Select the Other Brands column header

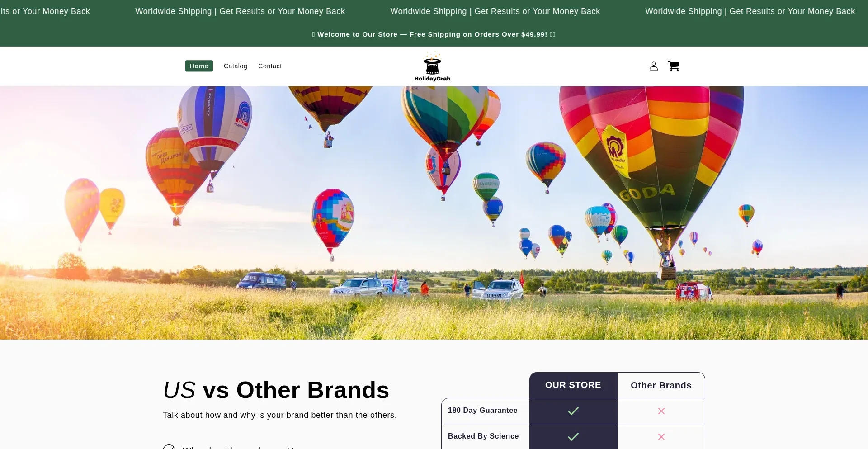coord(661,385)
